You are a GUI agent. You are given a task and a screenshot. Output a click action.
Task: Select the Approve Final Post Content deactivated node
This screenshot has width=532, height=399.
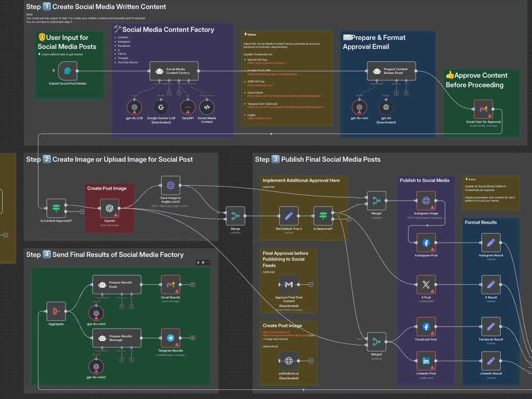(x=289, y=284)
